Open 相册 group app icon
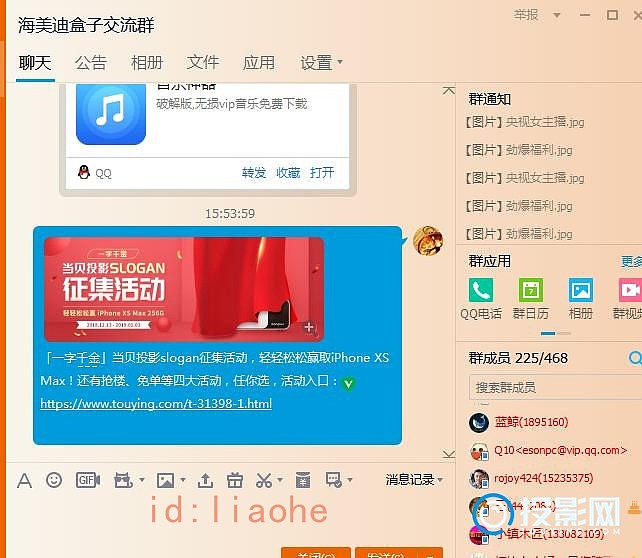The height and width of the screenshot is (558, 642). click(581, 290)
